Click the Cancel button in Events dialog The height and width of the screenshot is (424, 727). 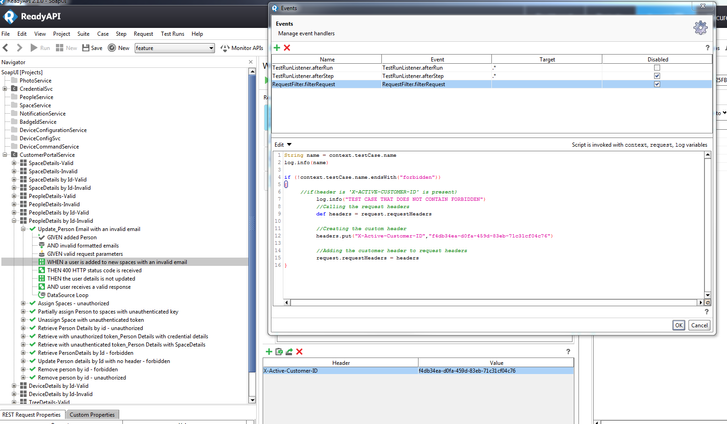coord(699,325)
